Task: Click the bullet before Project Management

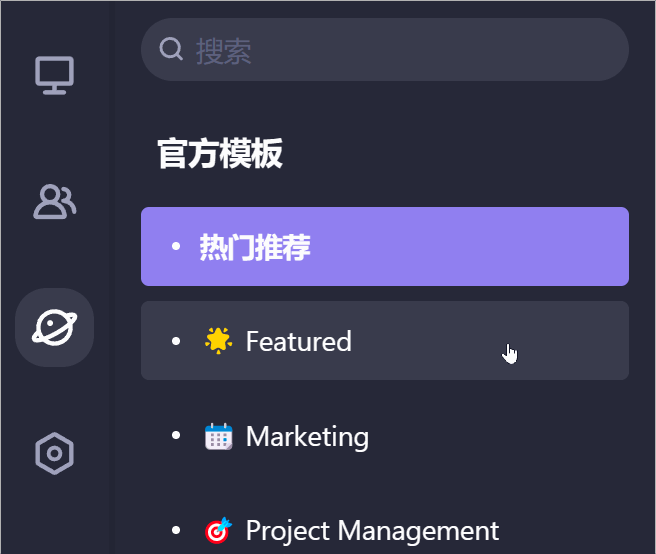Action: click(x=176, y=530)
